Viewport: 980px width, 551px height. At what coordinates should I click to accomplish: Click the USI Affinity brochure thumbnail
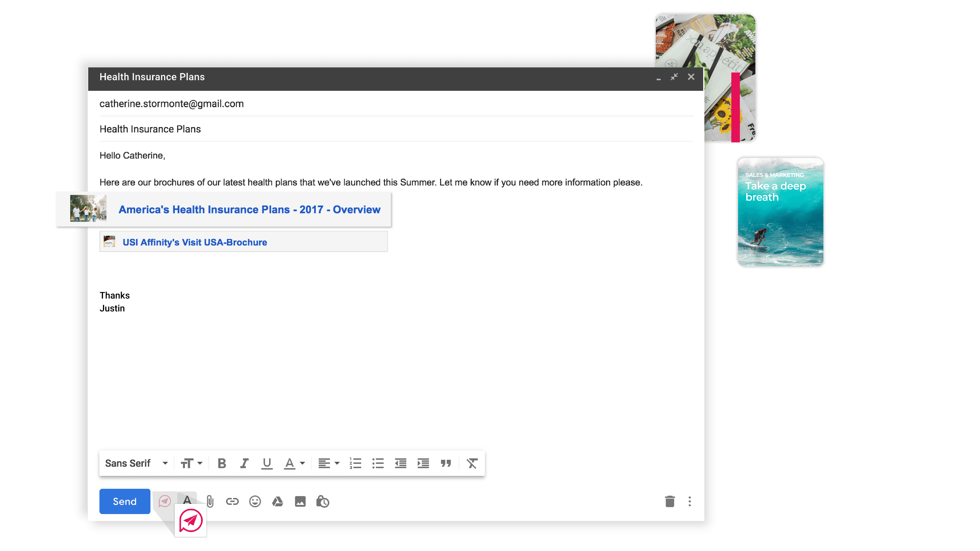point(109,241)
